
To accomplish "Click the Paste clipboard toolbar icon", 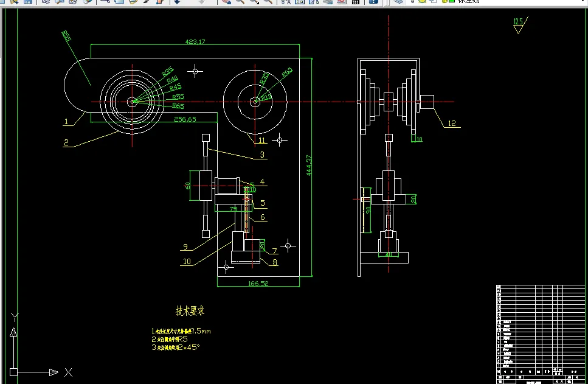I will (x=133, y=1).
